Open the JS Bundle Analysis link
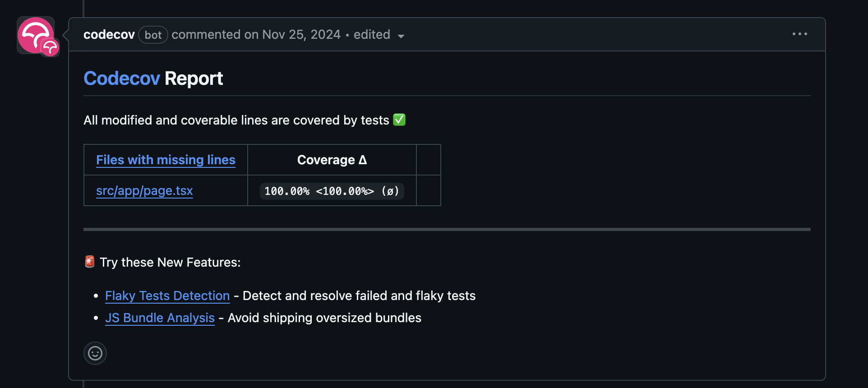 pos(160,318)
